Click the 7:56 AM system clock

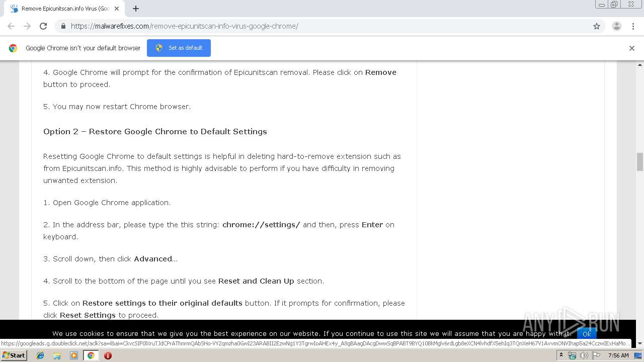pyautogui.click(x=618, y=355)
